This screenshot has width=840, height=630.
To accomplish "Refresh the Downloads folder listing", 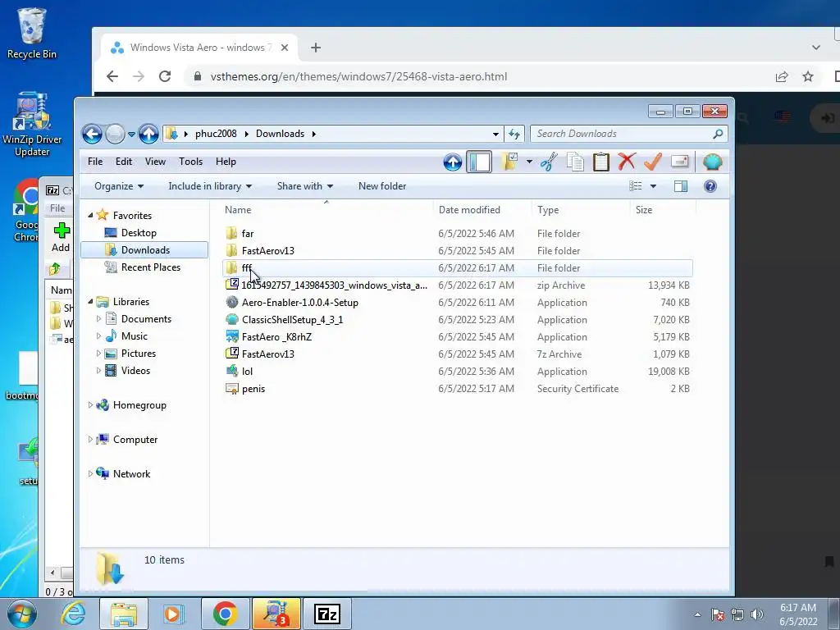I will tap(514, 134).
